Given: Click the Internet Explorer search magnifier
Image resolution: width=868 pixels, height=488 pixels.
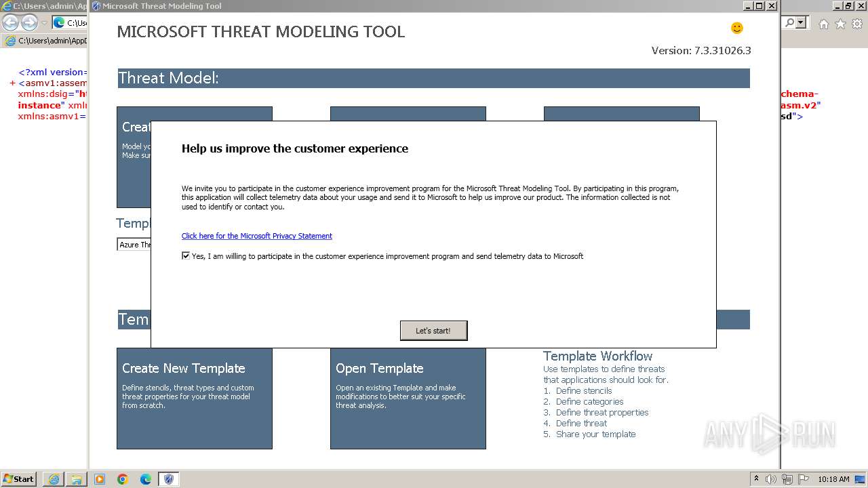Looking at the screenshot, I should [790, 22].
